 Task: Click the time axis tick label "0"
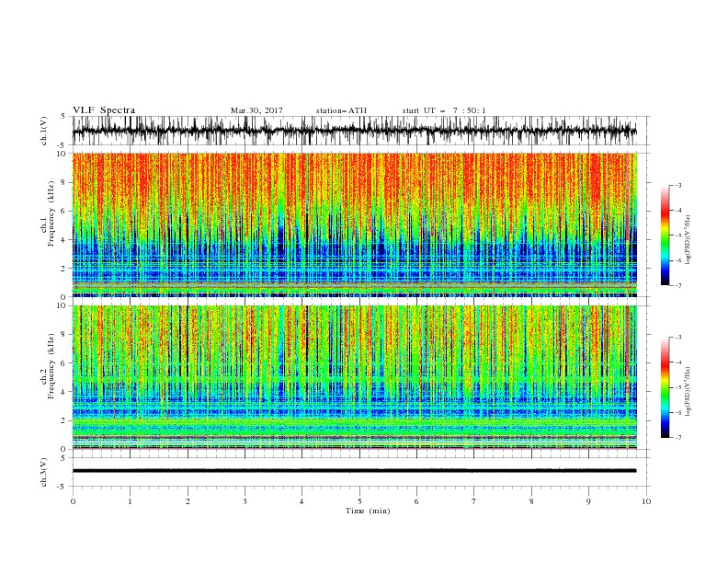(73, 501)
